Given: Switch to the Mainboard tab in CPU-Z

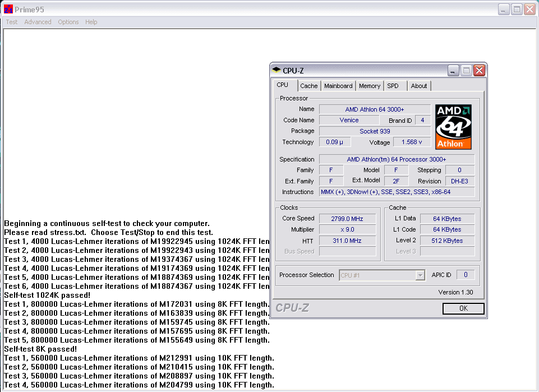Looking at the screenshot, I should pyautogui.click(x=338, y=86).
